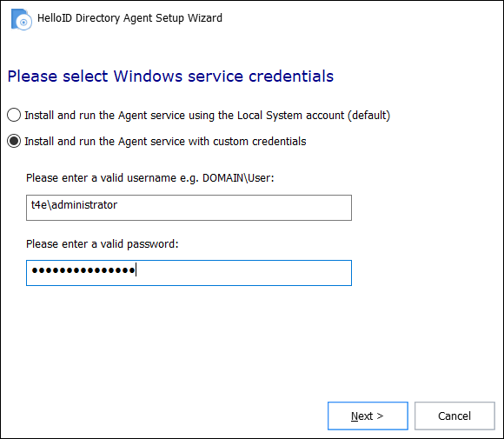
Task: Click the 'Please enter a valid password' label
Action: [x=103, y=244]
